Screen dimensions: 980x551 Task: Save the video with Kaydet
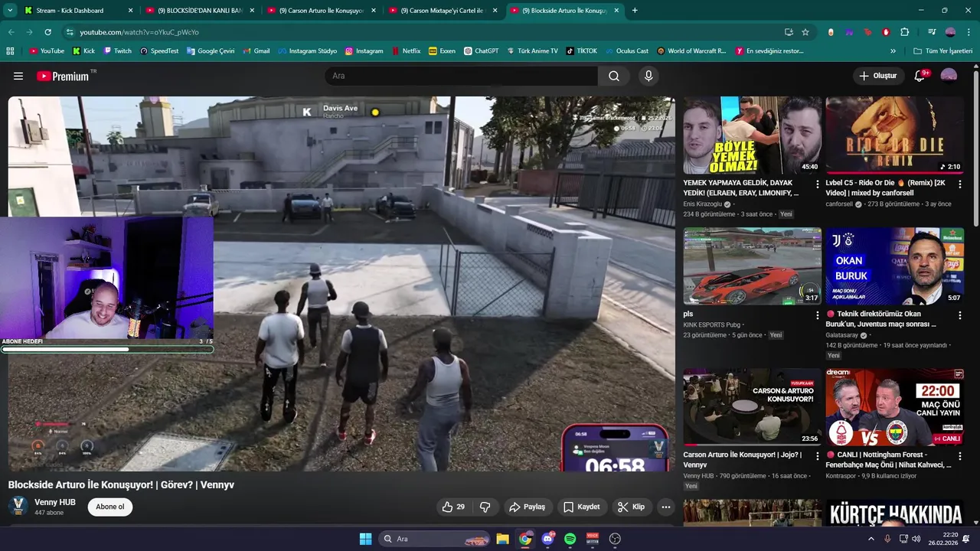[581, 507]
